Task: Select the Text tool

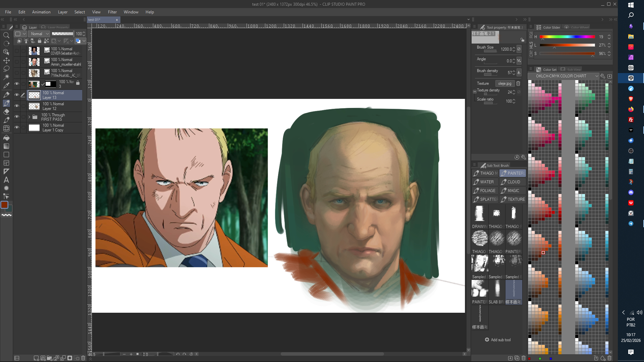Action: [6, 180]
